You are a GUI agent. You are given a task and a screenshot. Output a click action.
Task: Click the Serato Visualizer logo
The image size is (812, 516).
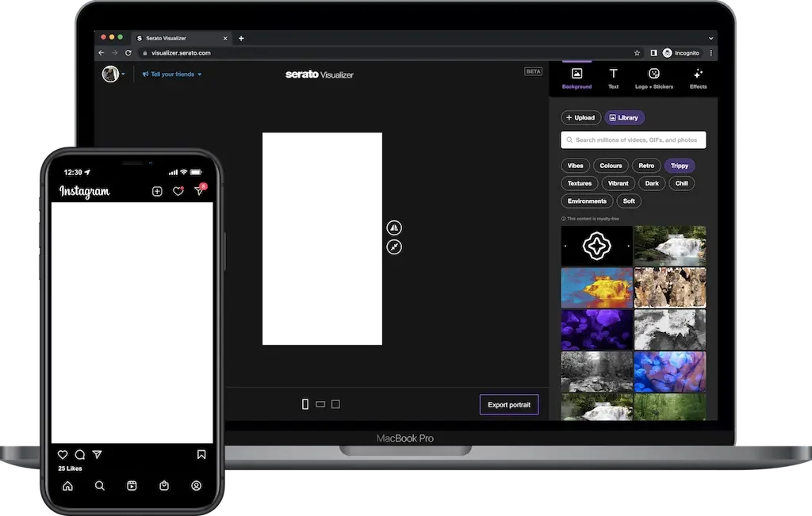(320, 75)
